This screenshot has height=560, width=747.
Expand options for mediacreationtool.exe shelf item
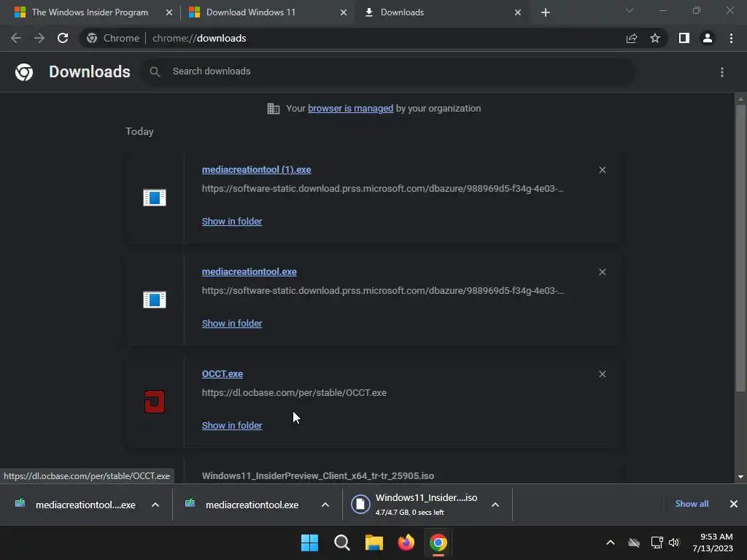(x=325, y=505)
